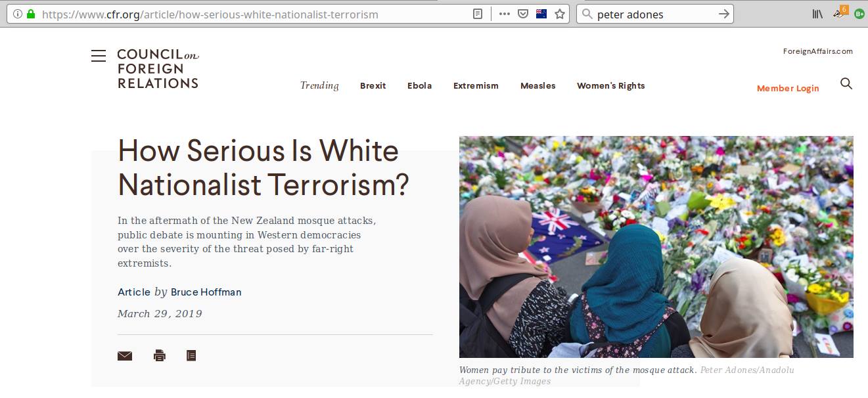The image size is (868, 398).
Task: Click the headline 'How Serious Is White Nationalist Terrorism?'
Action: [263, 168]
